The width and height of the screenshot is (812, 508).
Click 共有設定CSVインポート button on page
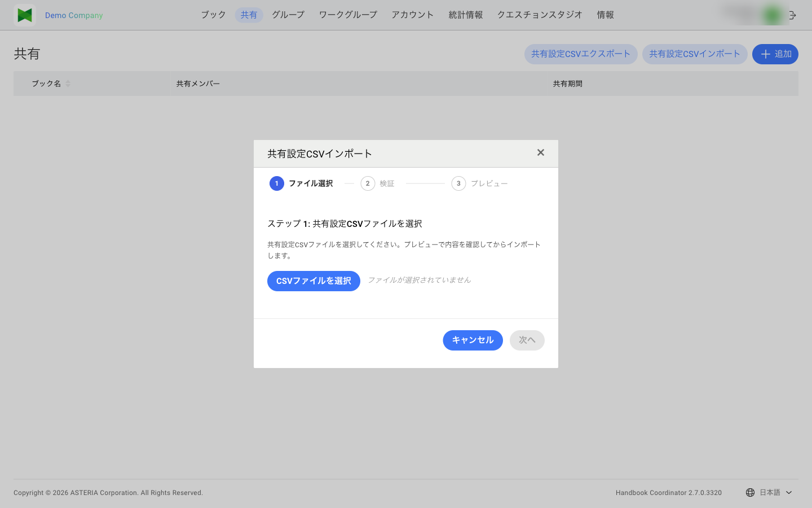tap(695, 54)
